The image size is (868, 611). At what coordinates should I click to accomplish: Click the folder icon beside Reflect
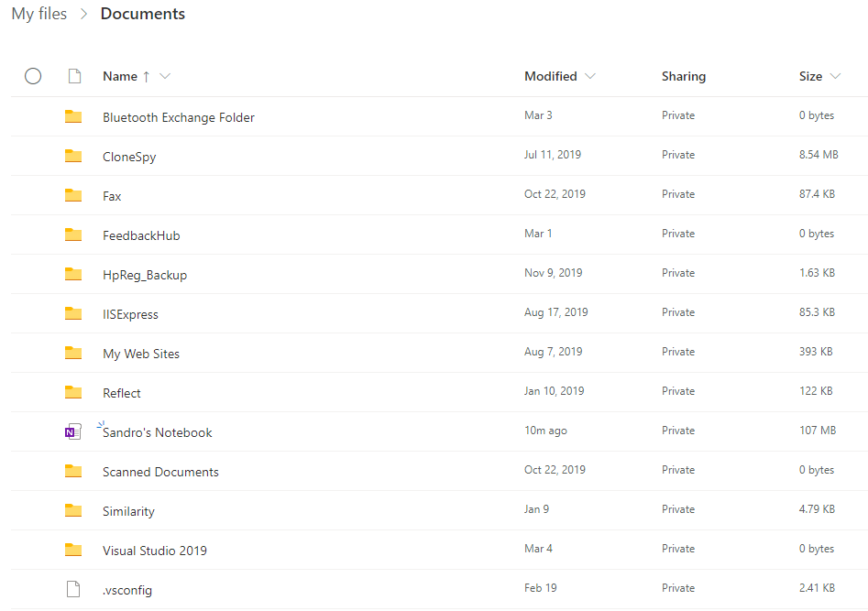click(x=73, y=392)
